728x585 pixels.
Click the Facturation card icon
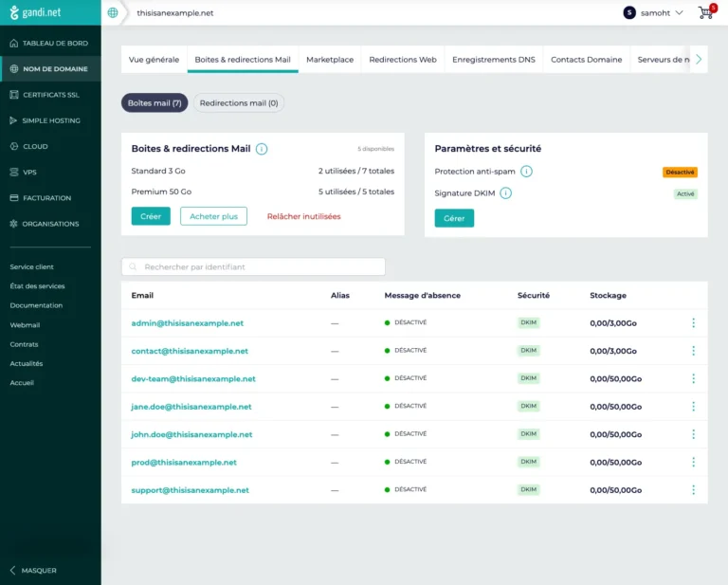coord(14,198)
